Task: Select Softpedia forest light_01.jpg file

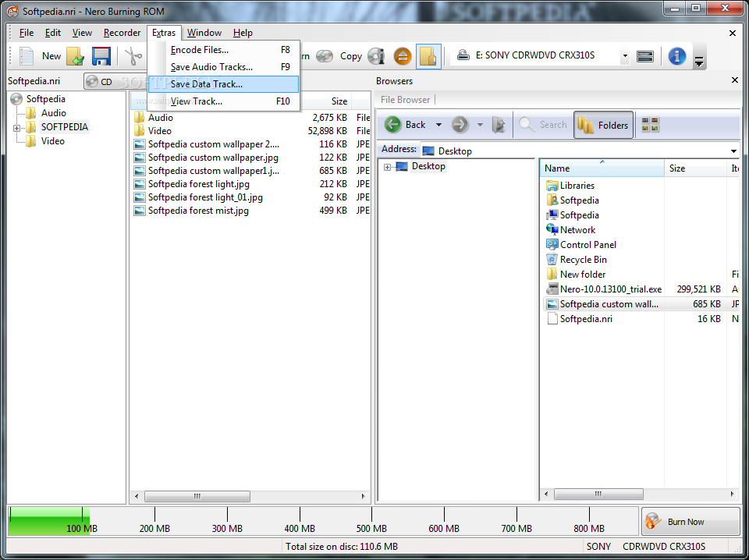Action: pyautogui.click(x=251, y=197)
